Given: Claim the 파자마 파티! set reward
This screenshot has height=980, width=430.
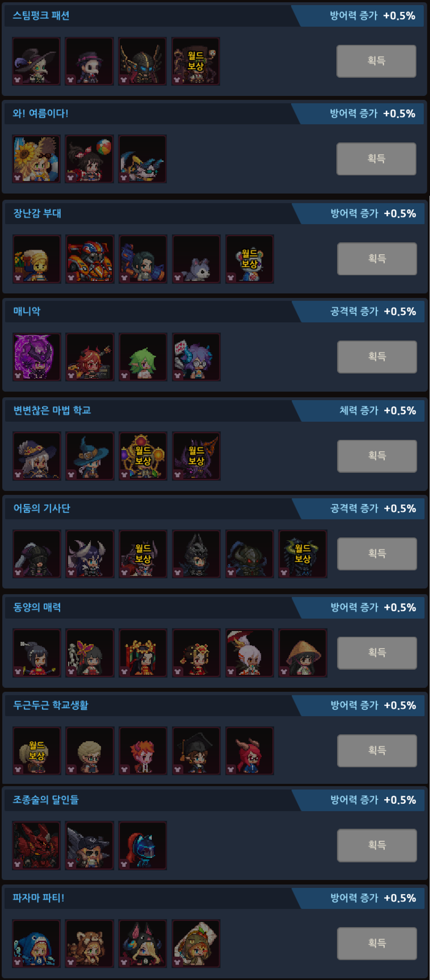Looking at the screenshot, I should tap(377, 943).
